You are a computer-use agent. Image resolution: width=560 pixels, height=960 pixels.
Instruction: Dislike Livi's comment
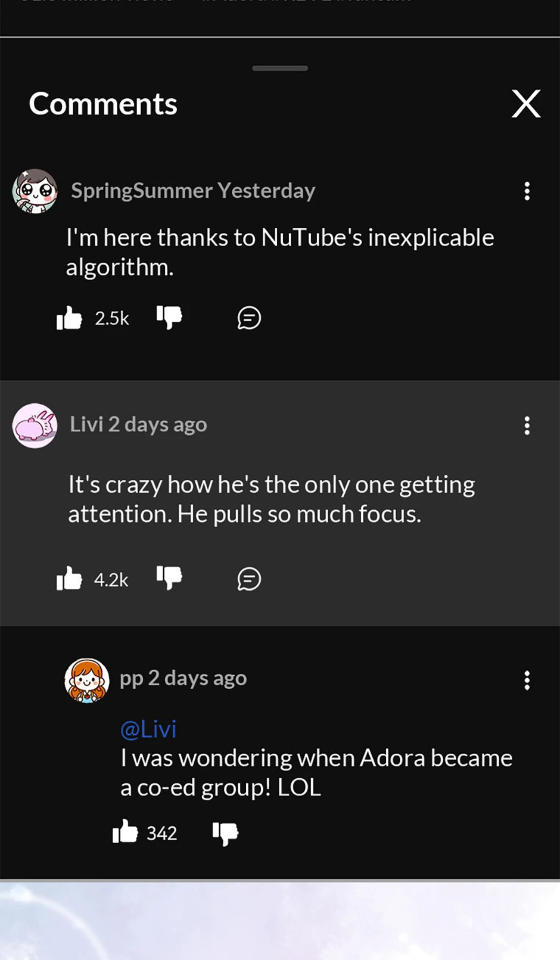[169, 577]
